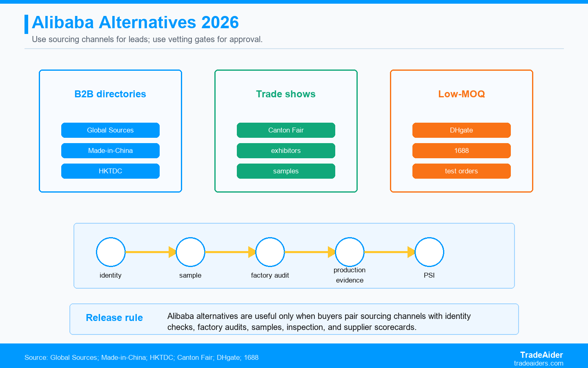Image resolution: width=588 pixels, height=368 pixels.
Task: Click the production evidence label
Action: [x=350, y=275]
